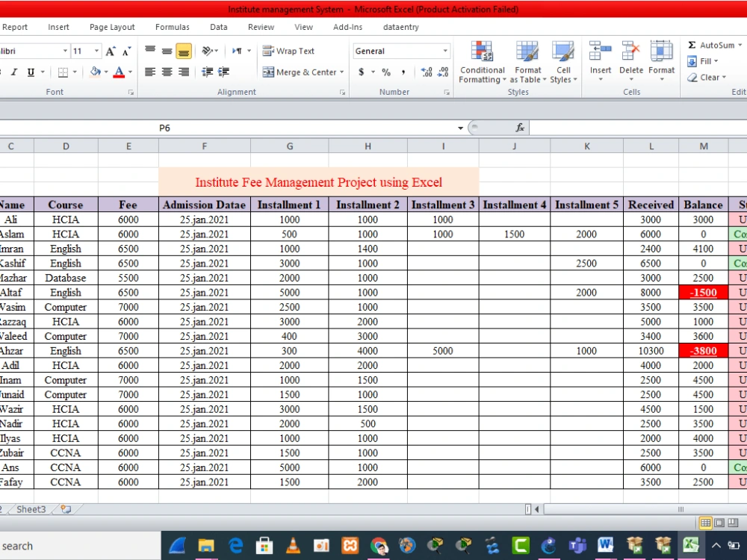
Task: Click the AutoSum icon
Action: pyautogui.click(x=692, y=45)
